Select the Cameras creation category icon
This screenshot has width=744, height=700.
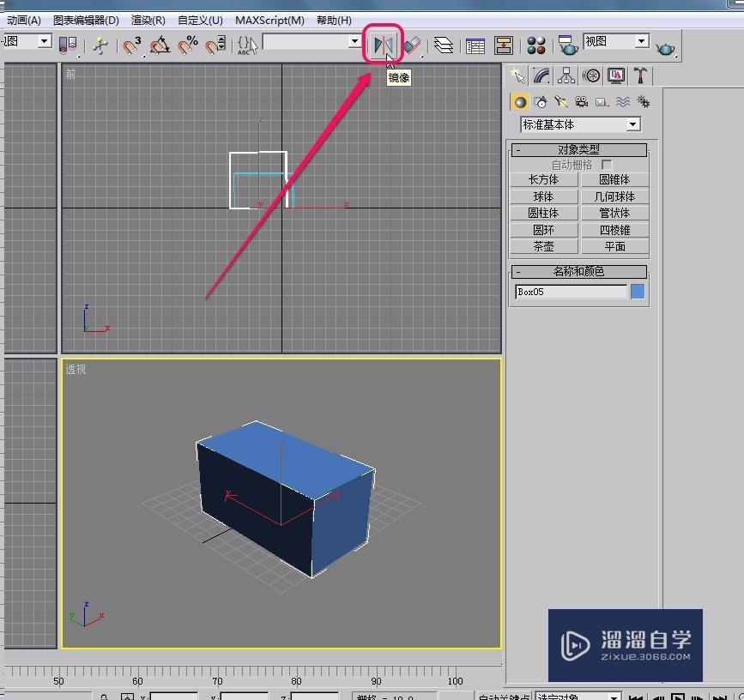pyautogui.click(x=580, y=100)
